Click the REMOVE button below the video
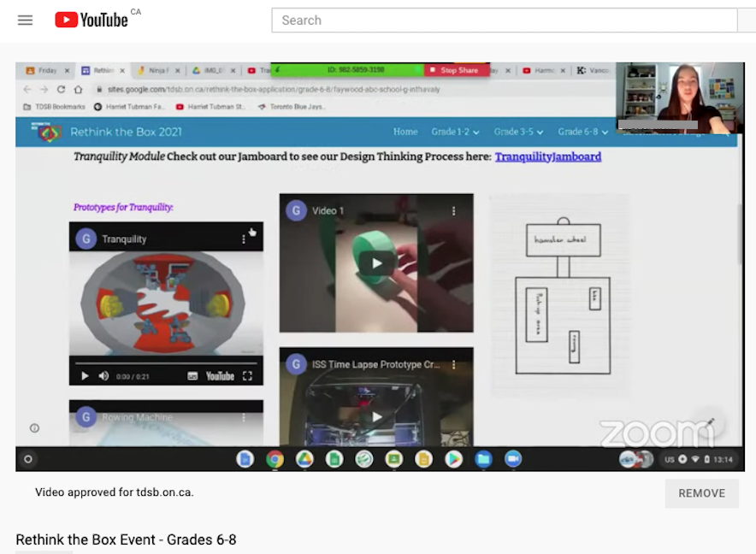756x554 pixels. 701,493
